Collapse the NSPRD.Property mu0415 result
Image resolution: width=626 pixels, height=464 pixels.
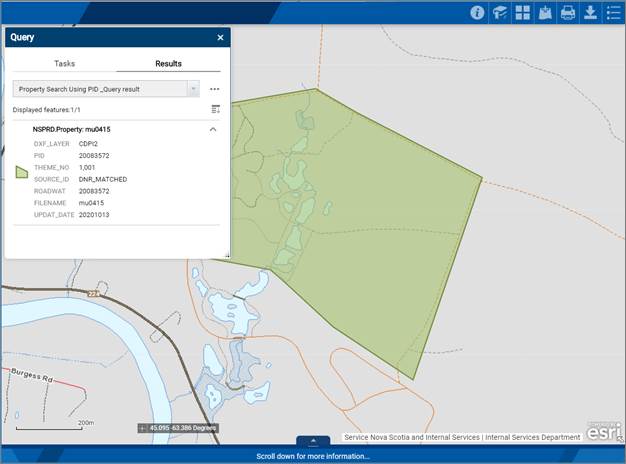pos(213,129)
